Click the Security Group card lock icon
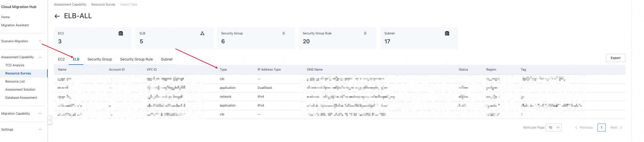 point(284,33)
